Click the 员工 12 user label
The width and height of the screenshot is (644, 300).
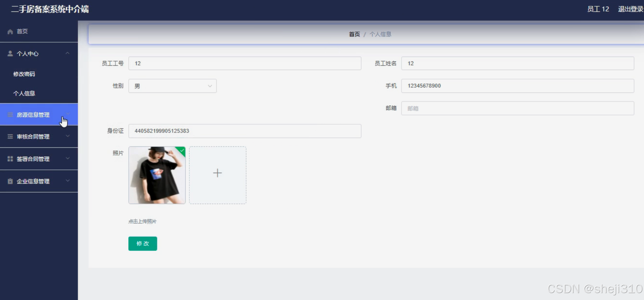pos(598,9)
